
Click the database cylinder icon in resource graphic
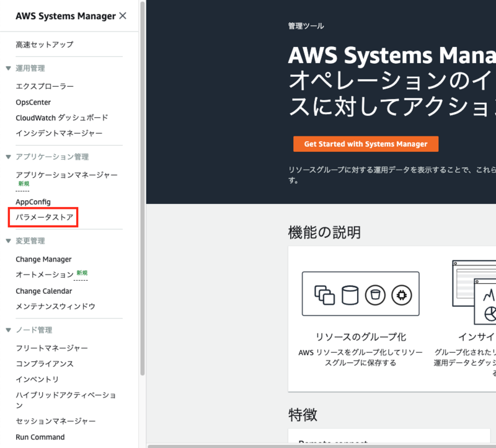350,295
